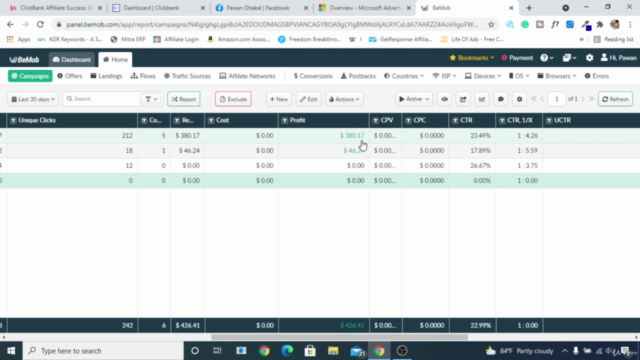
Task: Click the Edit button
Action: tap(309, 99)
